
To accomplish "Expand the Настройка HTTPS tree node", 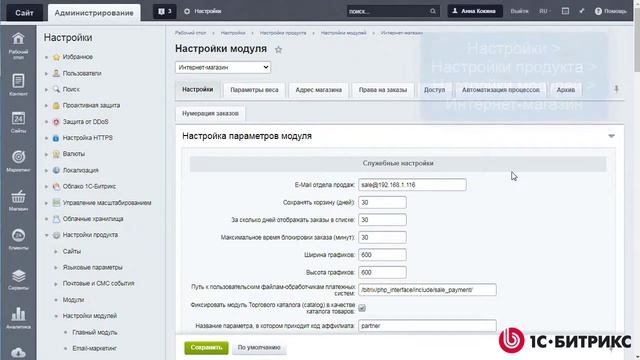I will pyautogui.click(x=47, y=138).
